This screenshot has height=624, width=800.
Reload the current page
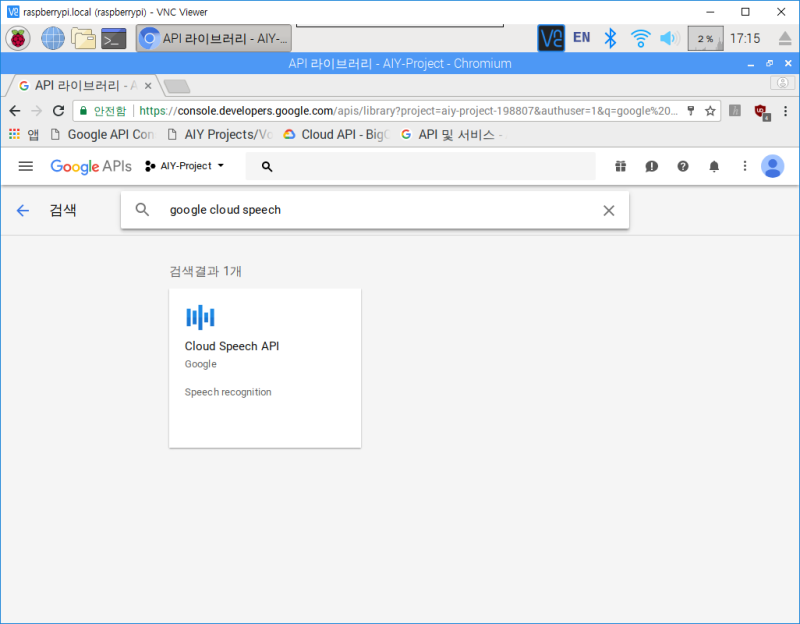pos(58,111)
